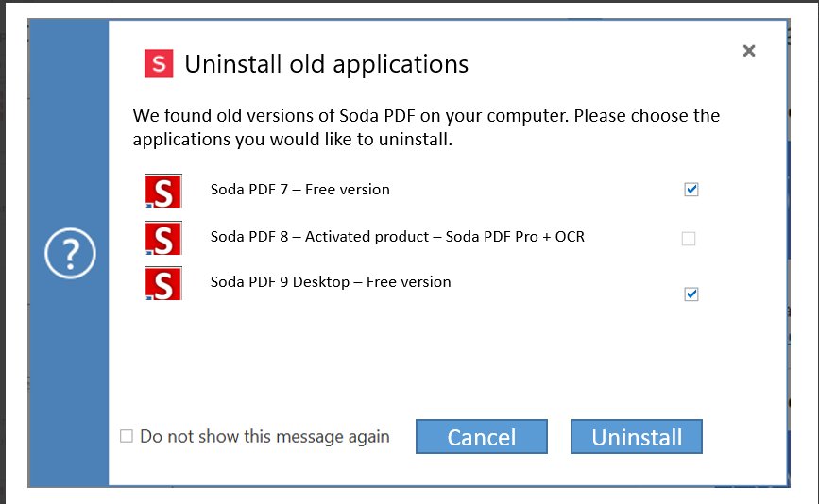
Task: Uncheck the Soda PDF 7 Free version checkbox
Action: click(691, 190)
